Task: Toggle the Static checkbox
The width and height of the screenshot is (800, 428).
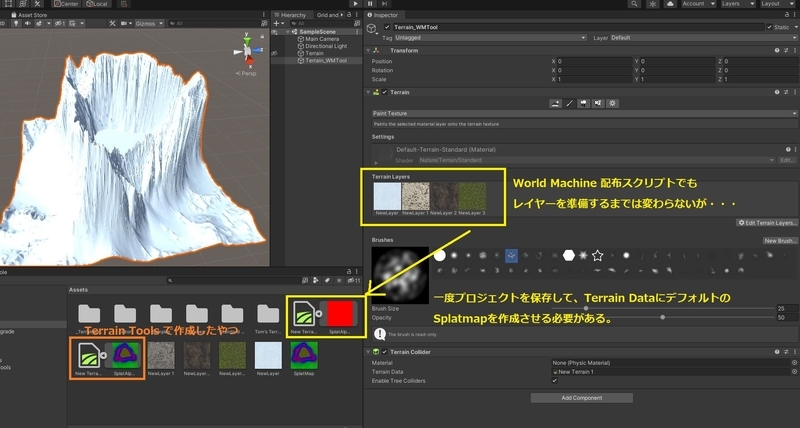Action: [x=769, y=27]
